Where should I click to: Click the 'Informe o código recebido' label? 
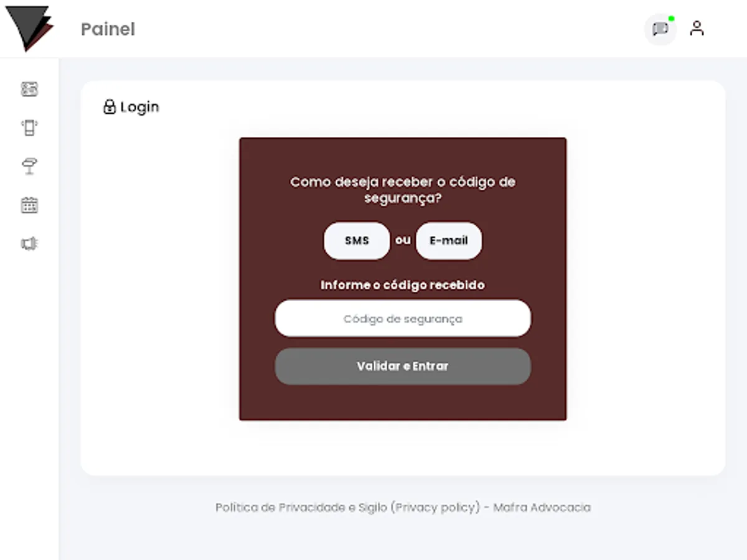coord(403,285)
